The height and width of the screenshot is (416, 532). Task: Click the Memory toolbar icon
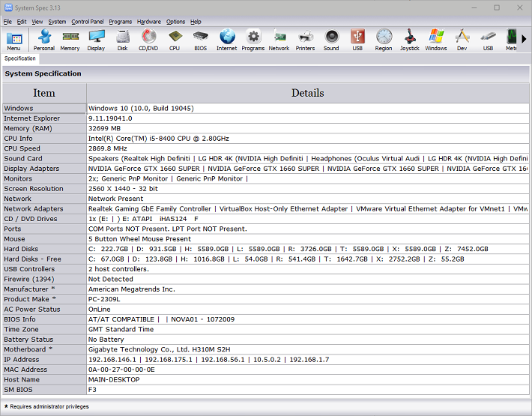[x=70, y=40]
